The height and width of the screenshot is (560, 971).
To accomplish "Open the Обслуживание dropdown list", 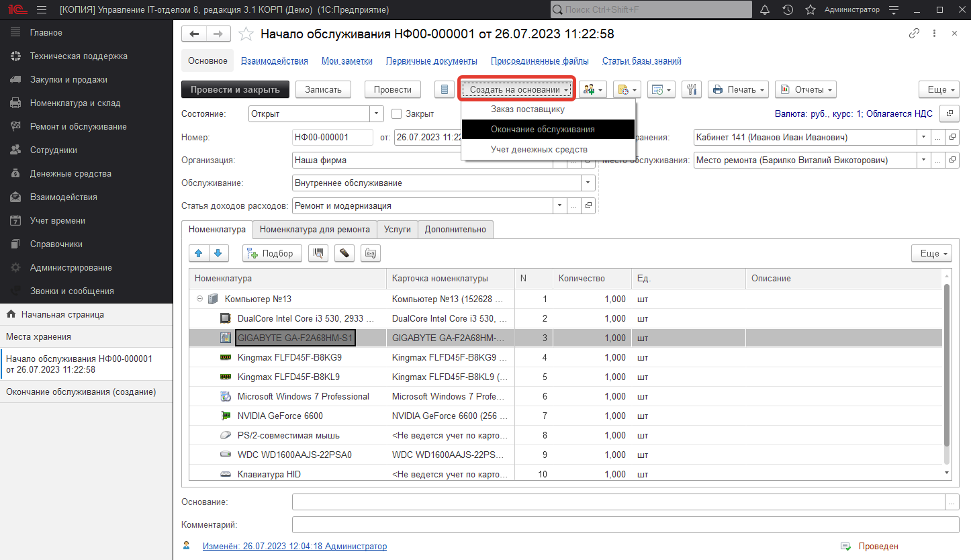I will point(588,183).
